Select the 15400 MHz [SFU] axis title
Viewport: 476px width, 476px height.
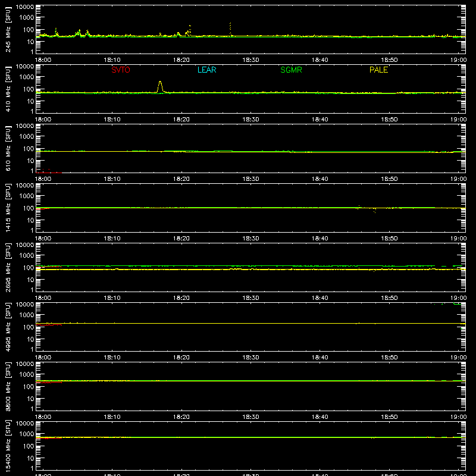click(8, 446)
